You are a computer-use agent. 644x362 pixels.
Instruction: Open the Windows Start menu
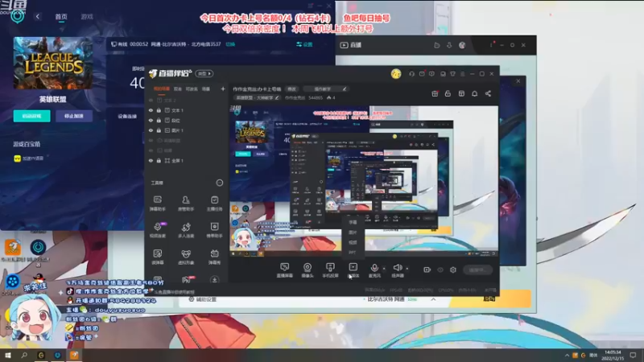click(8, 356)
